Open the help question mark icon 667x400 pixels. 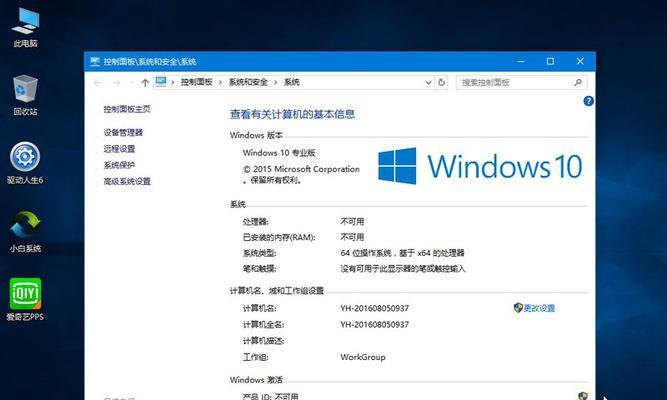(x=588, y=101)
